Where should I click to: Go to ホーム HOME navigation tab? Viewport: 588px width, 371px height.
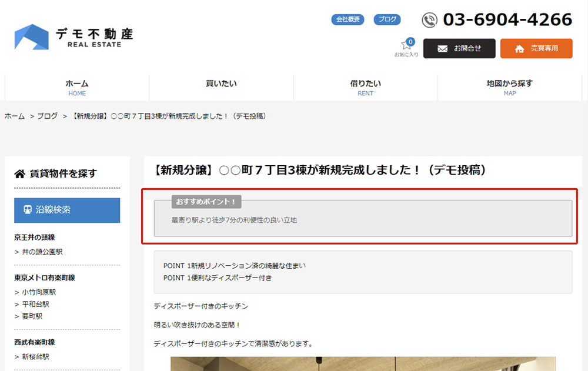pos(77,88)
